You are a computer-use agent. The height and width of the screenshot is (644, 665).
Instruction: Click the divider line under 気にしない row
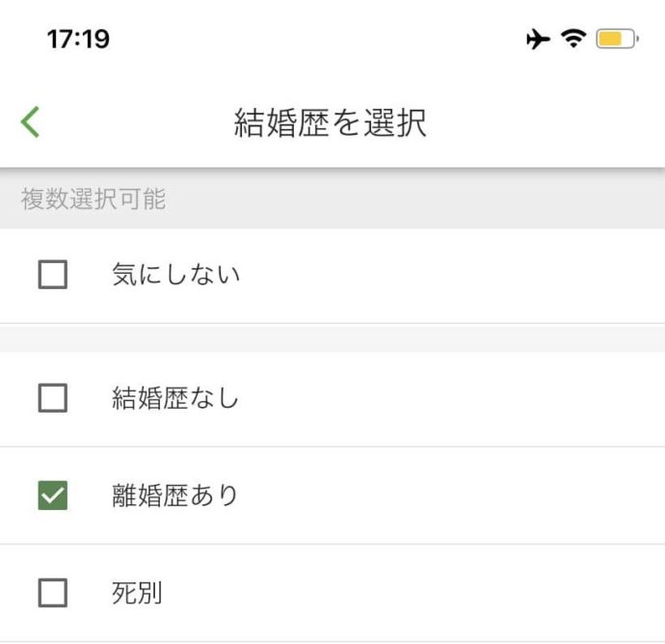coord(332,323)
